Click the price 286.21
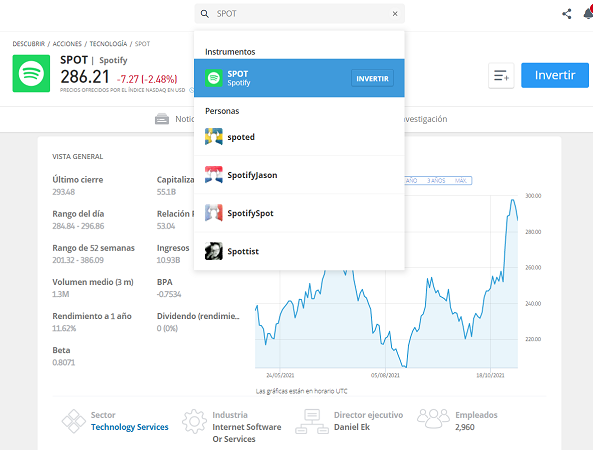 [x=85, y=77]
